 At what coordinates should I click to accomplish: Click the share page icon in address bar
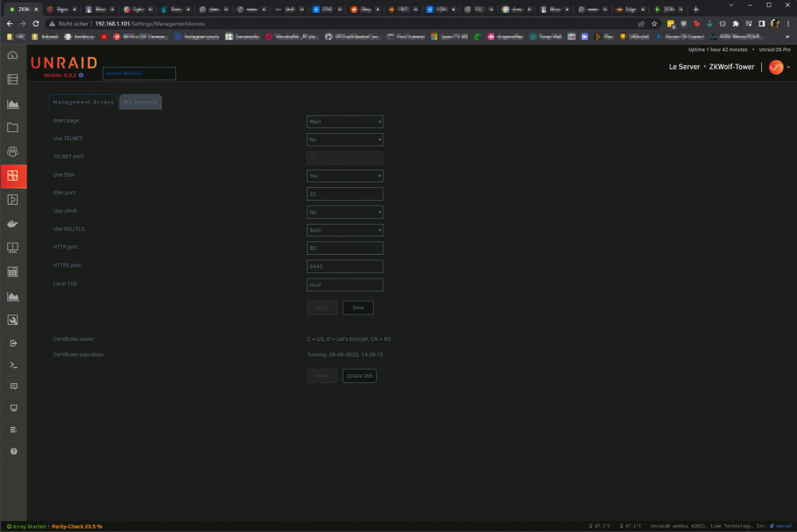641,24
